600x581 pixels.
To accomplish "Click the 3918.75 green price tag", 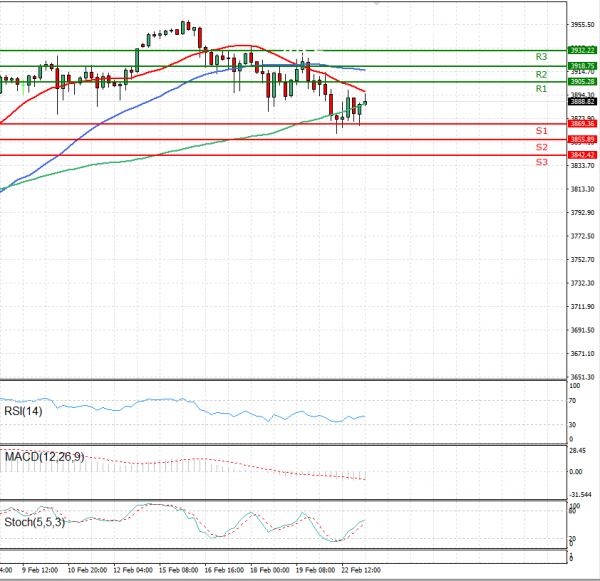I will pos(582,66).
